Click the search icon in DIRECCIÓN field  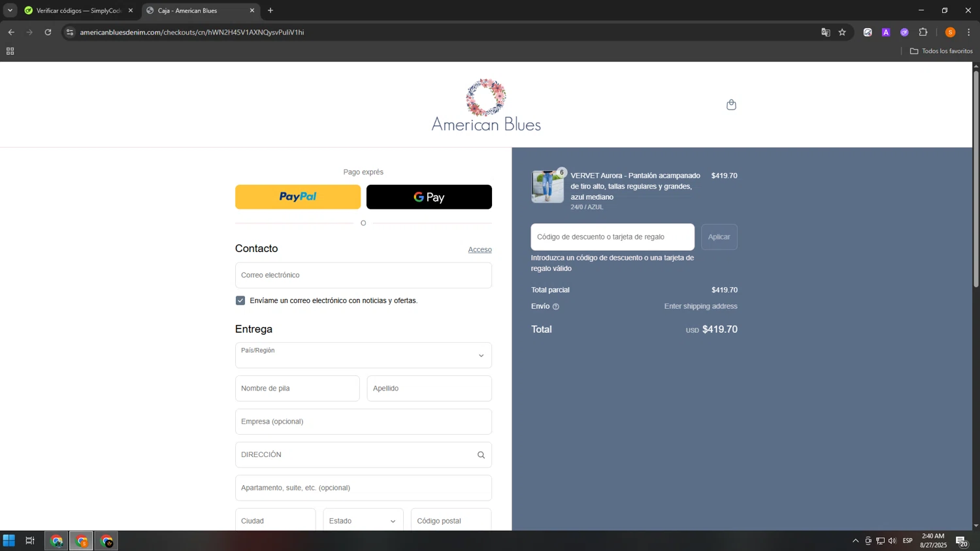click(x=481, y=455)
